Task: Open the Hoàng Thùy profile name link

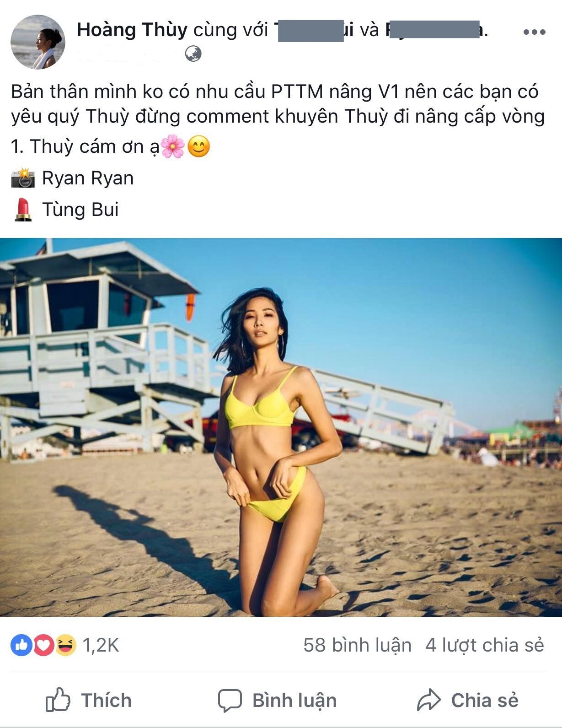Action: [132, 30]
